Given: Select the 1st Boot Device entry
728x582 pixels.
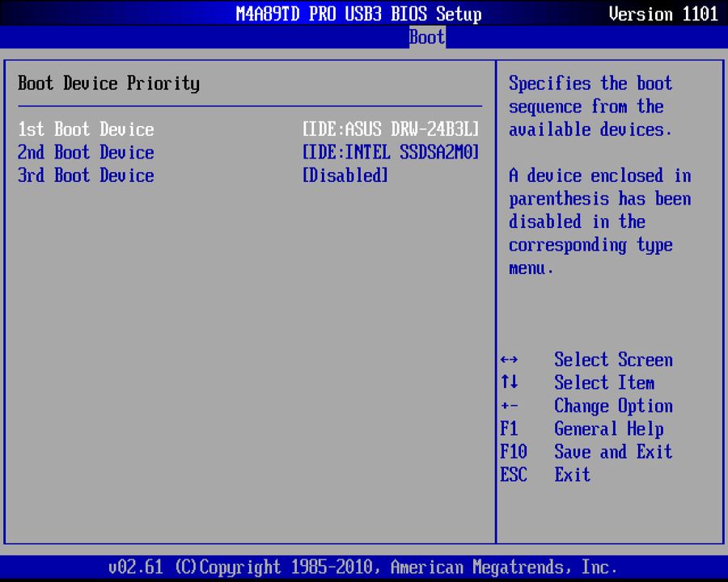Looking at the screenshot, I should coord(86,129).
